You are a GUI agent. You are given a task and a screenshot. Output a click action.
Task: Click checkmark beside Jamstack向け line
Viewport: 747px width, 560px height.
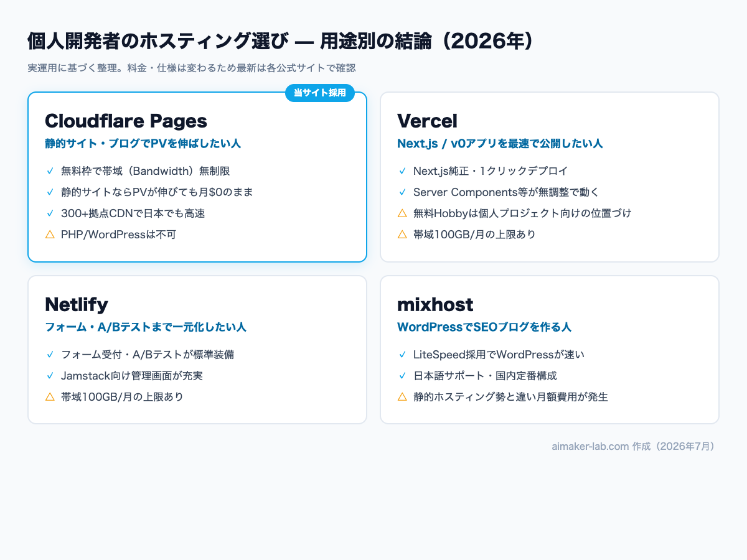tap(50, 375)
